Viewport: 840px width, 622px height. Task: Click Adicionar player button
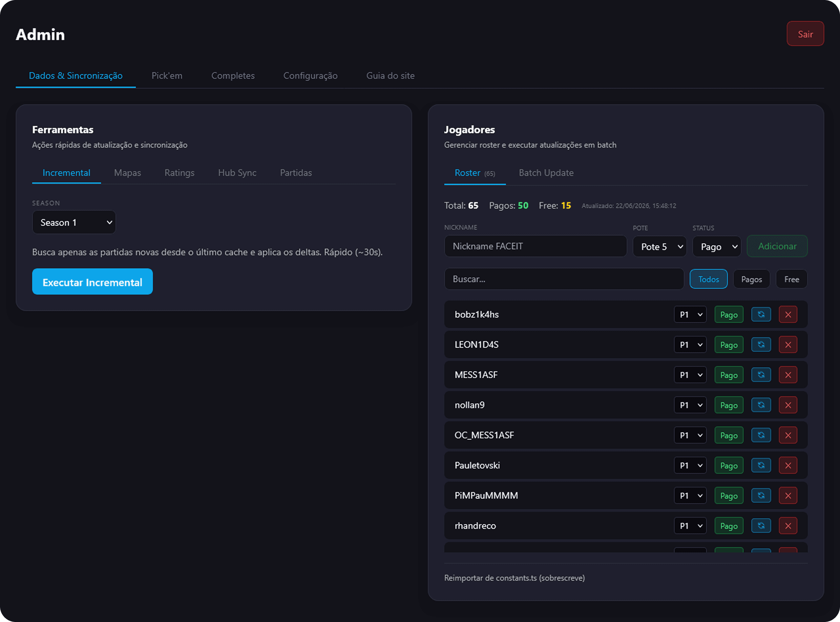coord(777,246)
